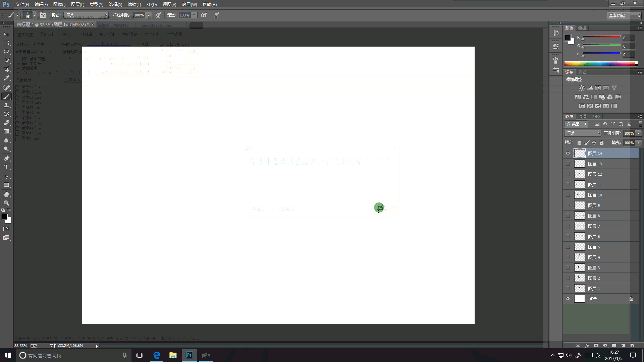
Task: Open the layer 不透明度 dropdown arrow
Action: point(639,133)
